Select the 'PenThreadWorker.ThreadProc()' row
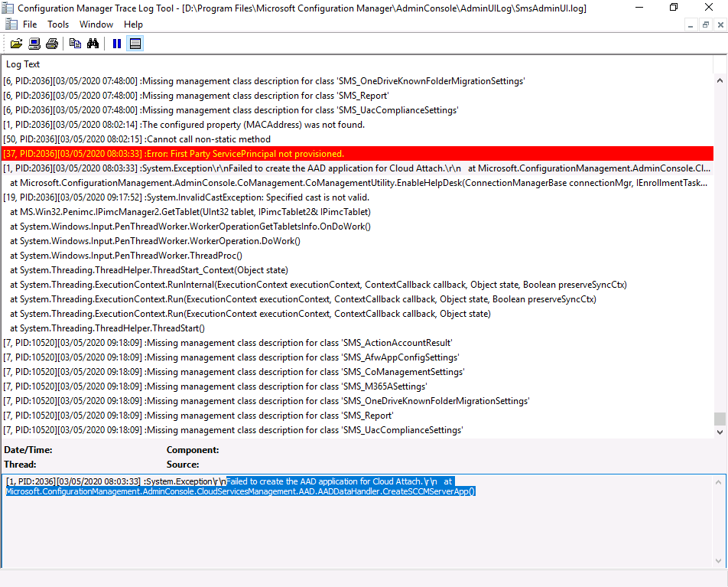The width and height of the screenshot is (728, 587). point(358,255)
